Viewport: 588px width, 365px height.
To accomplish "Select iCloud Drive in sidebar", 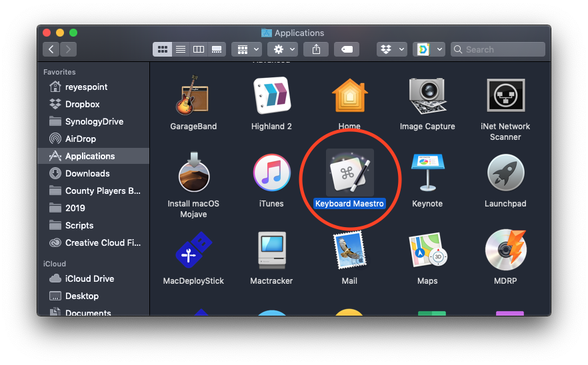I will (x=93, y=279).
